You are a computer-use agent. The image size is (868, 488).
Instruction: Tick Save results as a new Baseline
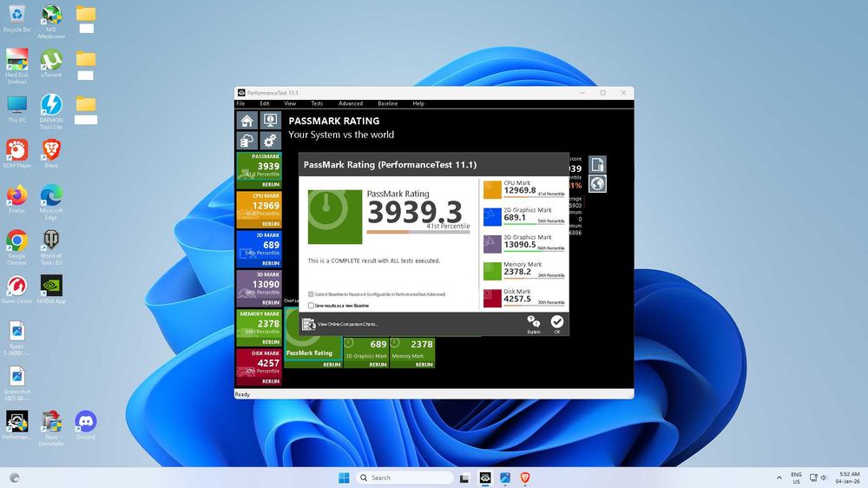[x=311, y=306]
